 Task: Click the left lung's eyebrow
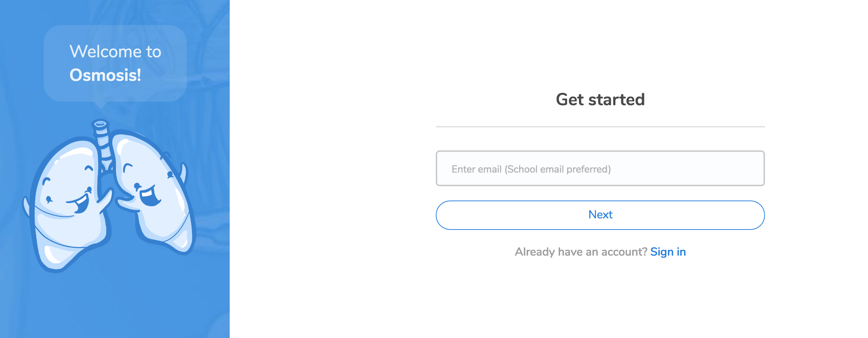(46, 181)
